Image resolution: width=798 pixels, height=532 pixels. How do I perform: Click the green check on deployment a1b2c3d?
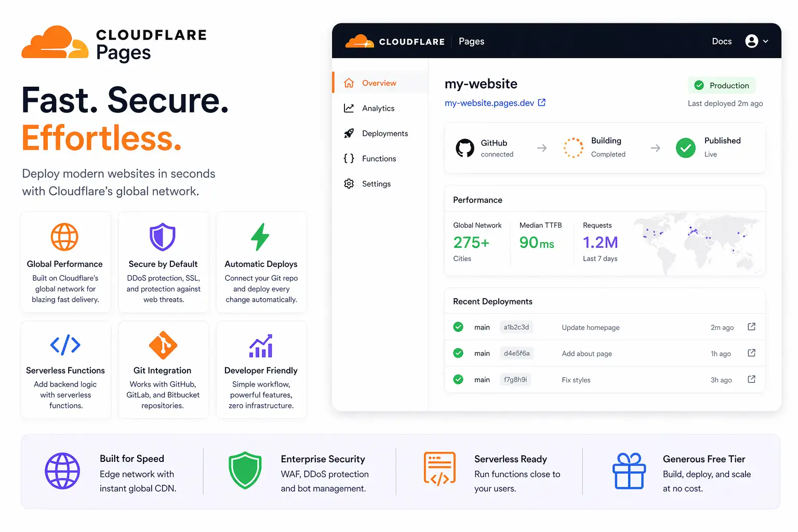click(x=458, y=327)
